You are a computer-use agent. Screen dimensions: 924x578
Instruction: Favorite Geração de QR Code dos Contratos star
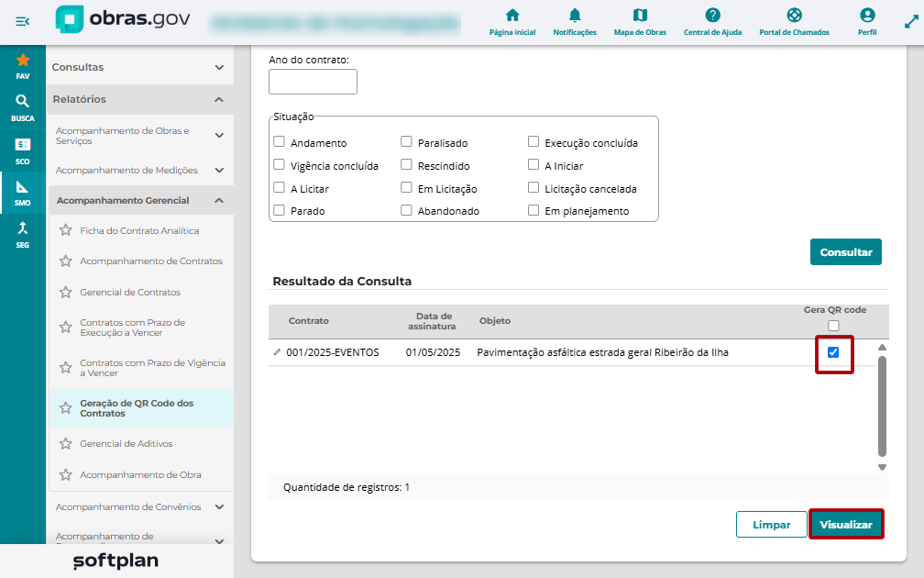[65, 408]
